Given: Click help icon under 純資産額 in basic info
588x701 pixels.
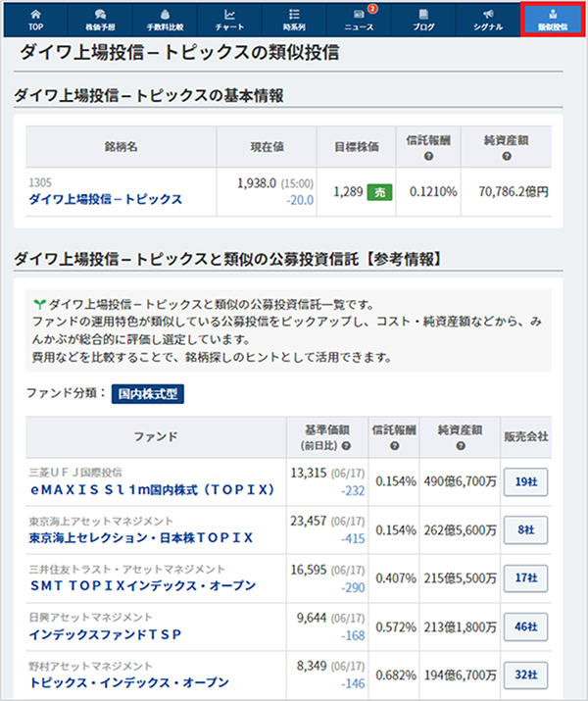Looking at the screenshot, I should coord(507,156).
